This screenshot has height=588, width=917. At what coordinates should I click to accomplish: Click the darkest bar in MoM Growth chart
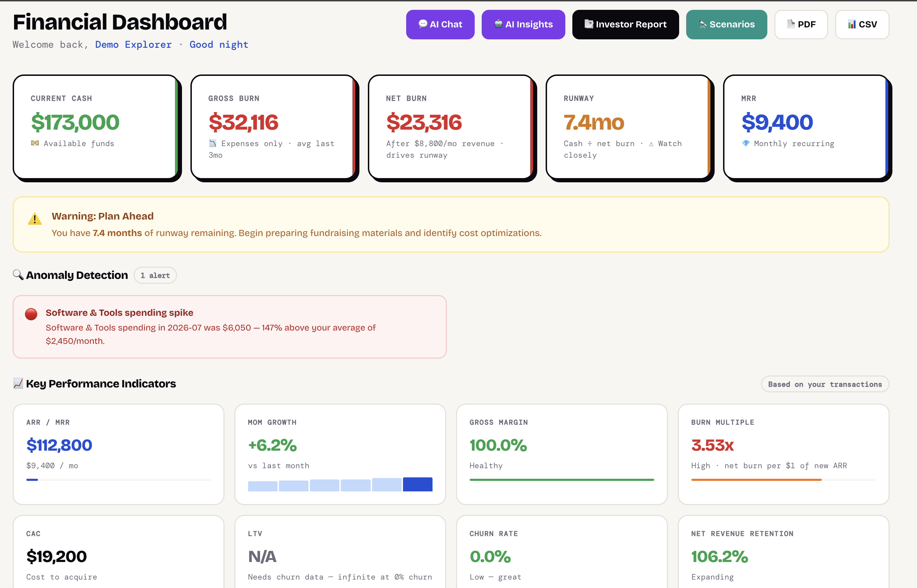[417, 484]
